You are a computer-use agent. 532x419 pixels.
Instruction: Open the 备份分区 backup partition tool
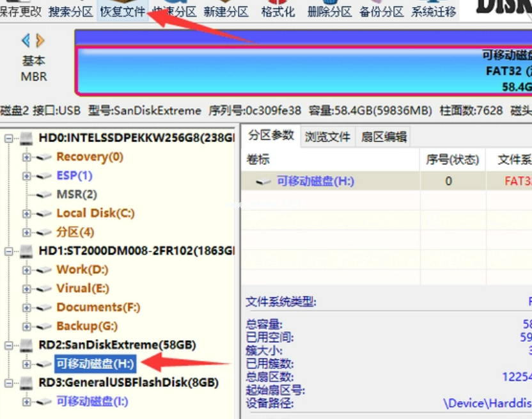[x=381, y=11]
